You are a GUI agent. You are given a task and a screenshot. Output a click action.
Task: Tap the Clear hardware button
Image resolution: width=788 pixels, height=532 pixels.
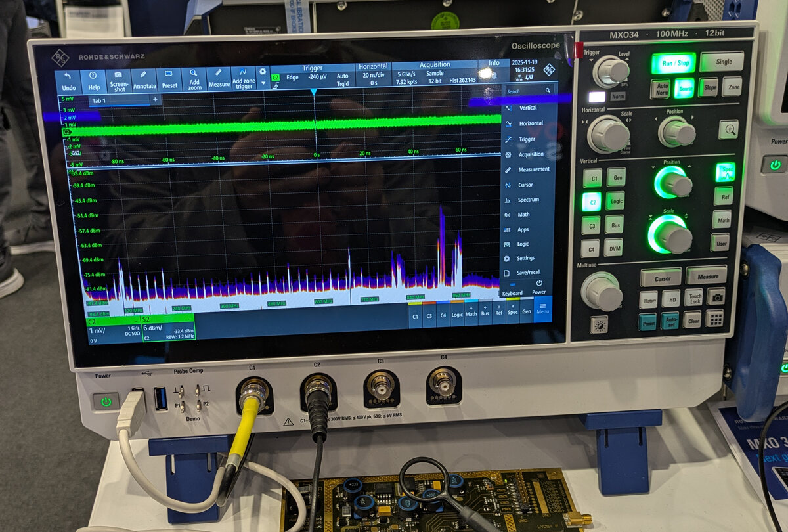[x=692, y=321]
